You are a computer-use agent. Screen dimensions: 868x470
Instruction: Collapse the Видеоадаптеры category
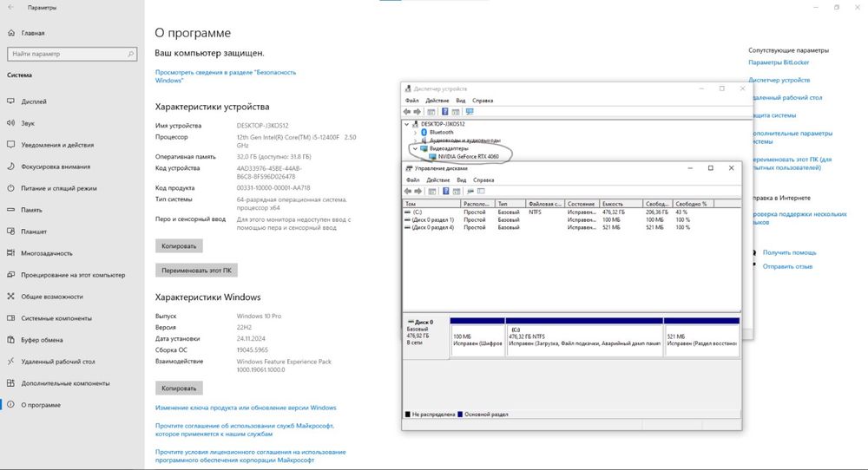click(415, 149)
